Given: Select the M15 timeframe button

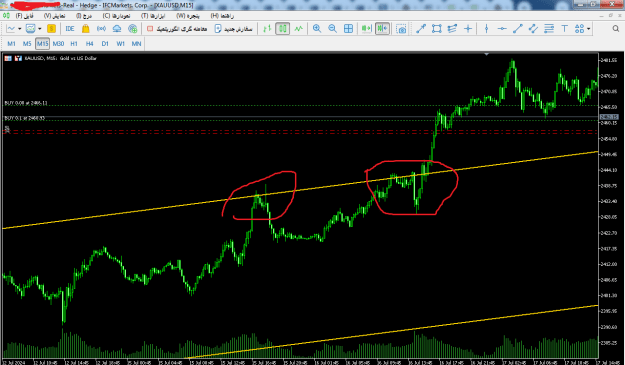Looking at the screenshot, I should click(42, 44).
